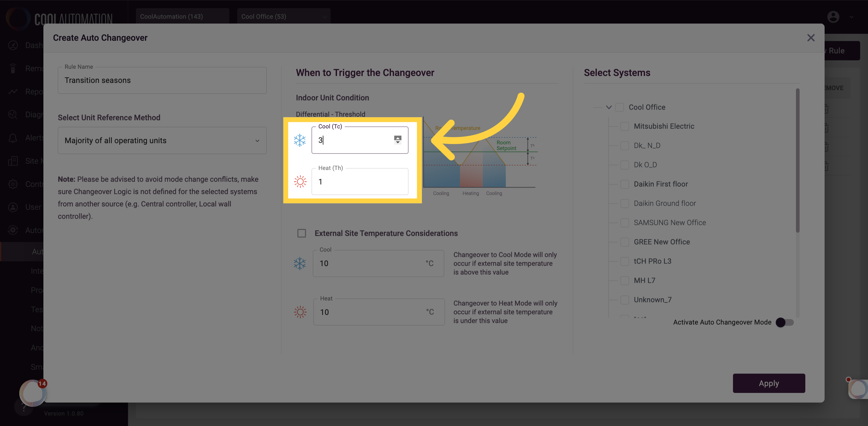868x426 pixels.
Task: Click the Cool (Tc) number stepper arrows
Action: tap(398, 140)
